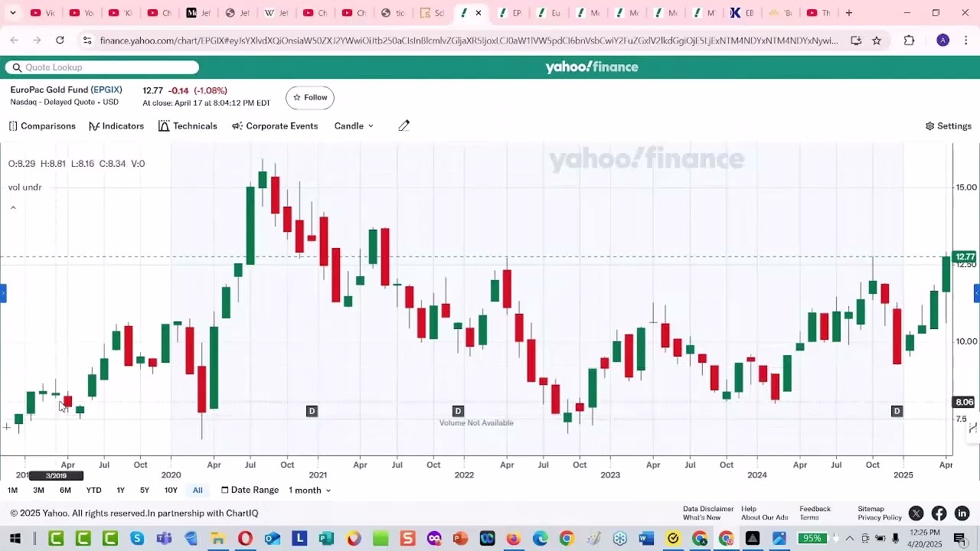
Task: Open Windows Start menu
Action: [15, 539]
